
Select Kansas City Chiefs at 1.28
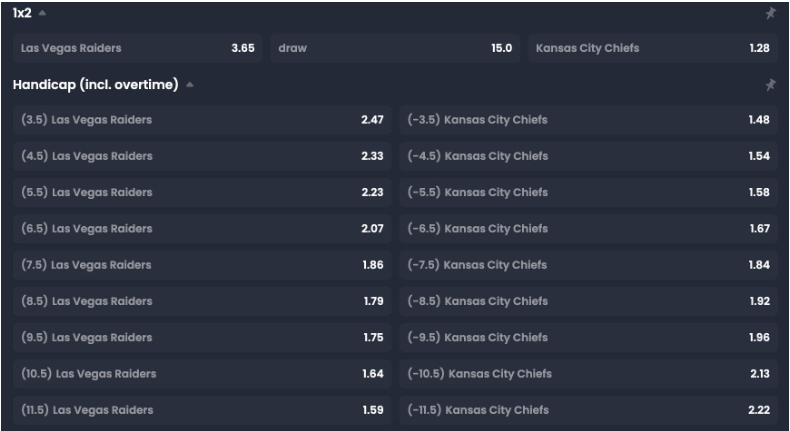[x=653, y=48]
